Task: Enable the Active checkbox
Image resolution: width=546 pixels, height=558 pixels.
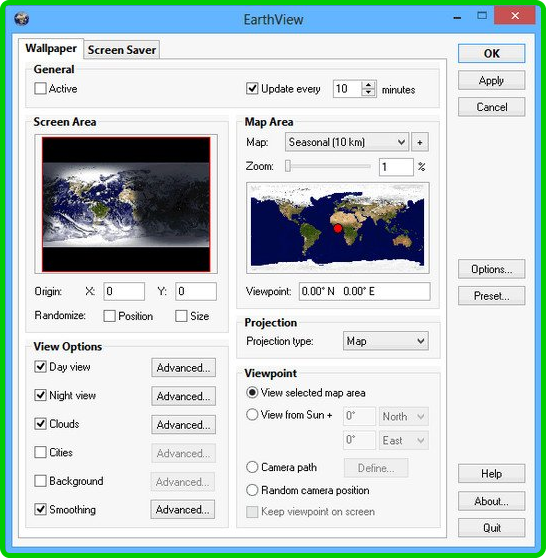Action: [40, 88]
